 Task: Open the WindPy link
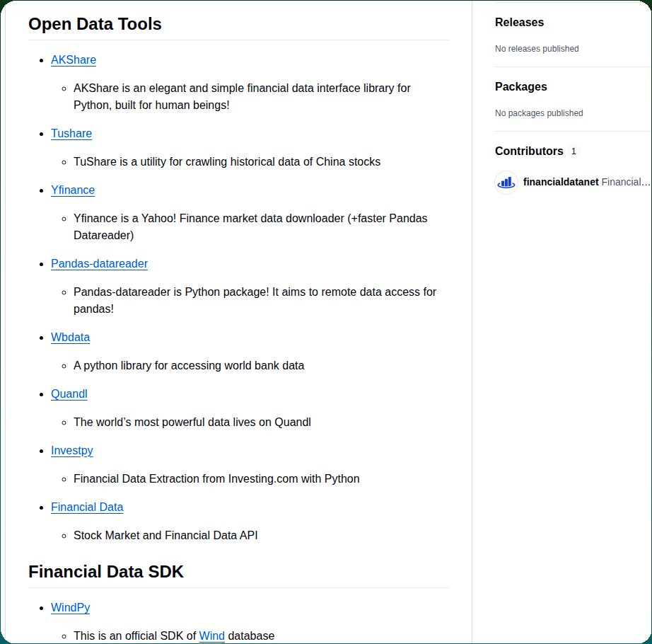click(x=70, y=607)
